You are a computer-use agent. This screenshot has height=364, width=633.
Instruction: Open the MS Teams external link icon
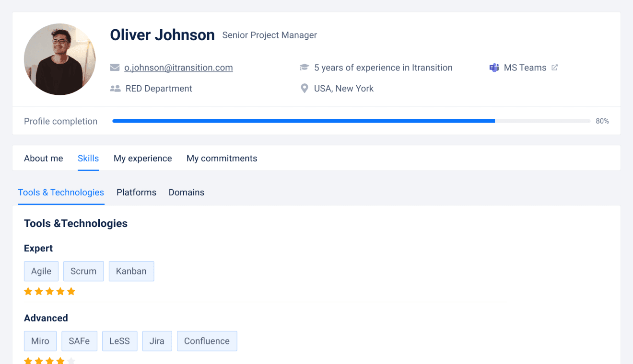coord(555,68)
